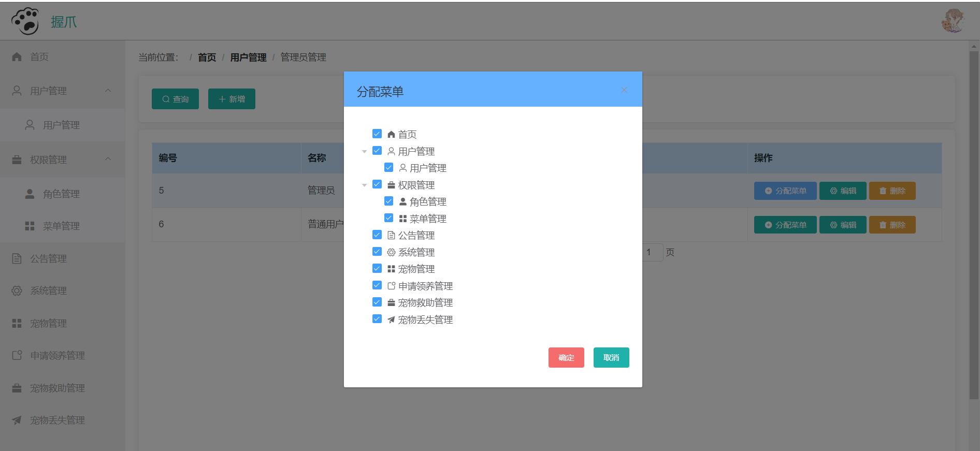The height and width of the screenshot is (451, 980).
Task: Collapse 用户管理 sidebar submenu chevron
Action: 108,91
